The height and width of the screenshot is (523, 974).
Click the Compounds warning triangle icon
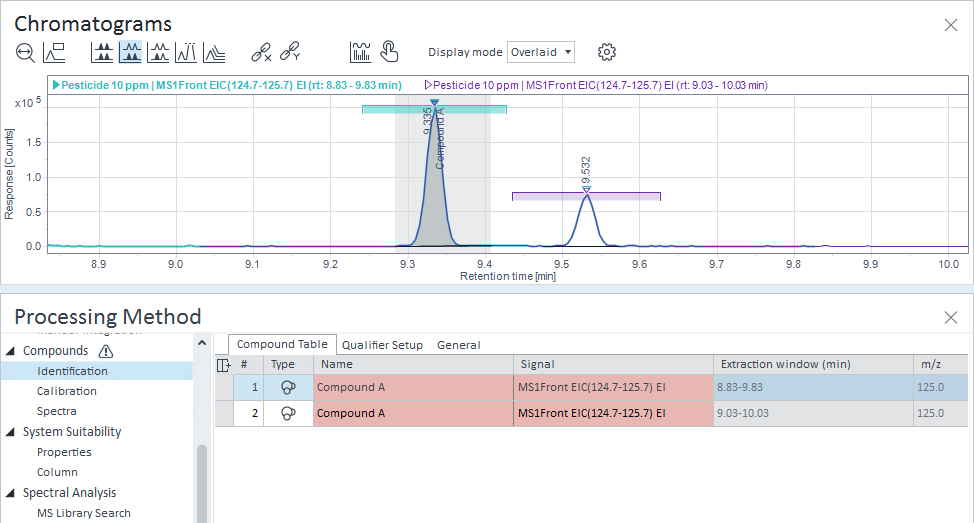tap(106, 352)
